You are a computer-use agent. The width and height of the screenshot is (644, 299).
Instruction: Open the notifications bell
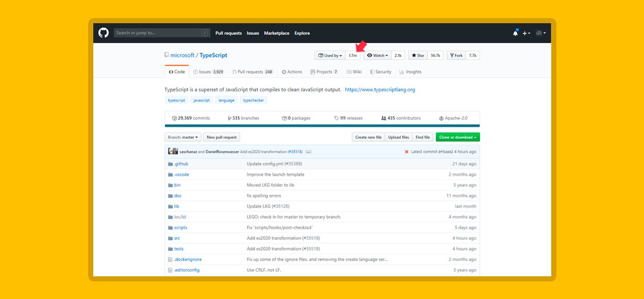coord(515,33)
